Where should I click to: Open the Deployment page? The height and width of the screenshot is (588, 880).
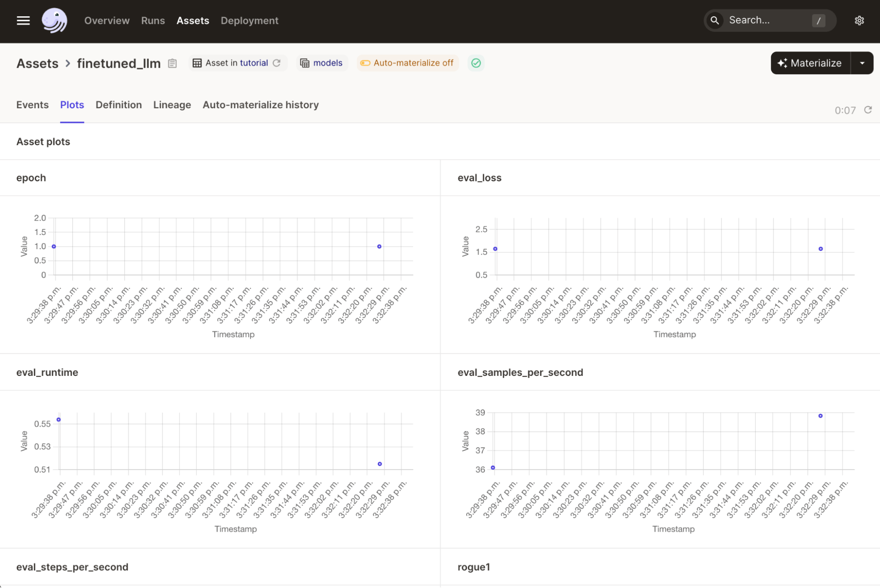[x=250, y=21]
